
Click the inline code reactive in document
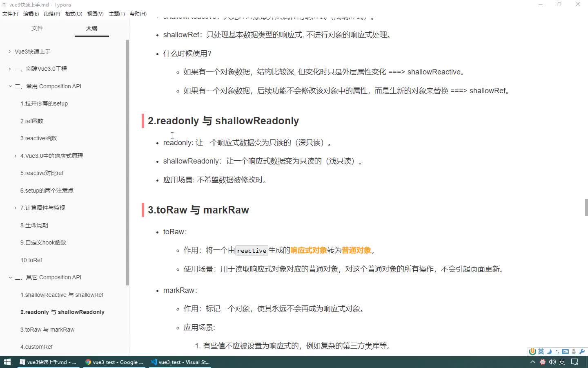pos(252,250)
